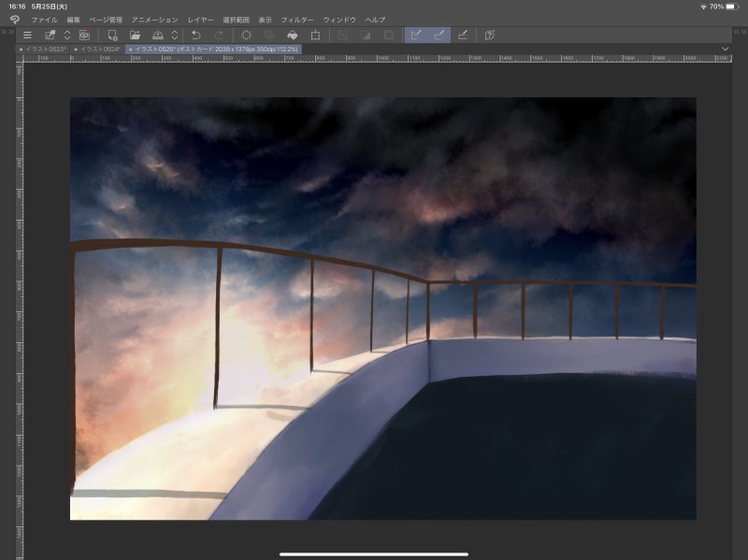This screenshot has width=748, height=560.
Task: Click the scale/rotate transform icon
Action: (315, 36)
